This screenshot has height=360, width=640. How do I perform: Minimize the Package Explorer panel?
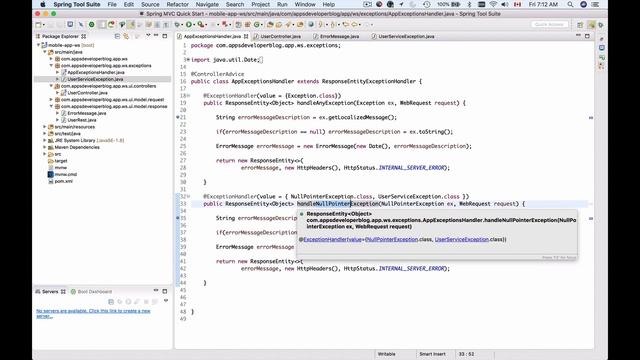156,36
